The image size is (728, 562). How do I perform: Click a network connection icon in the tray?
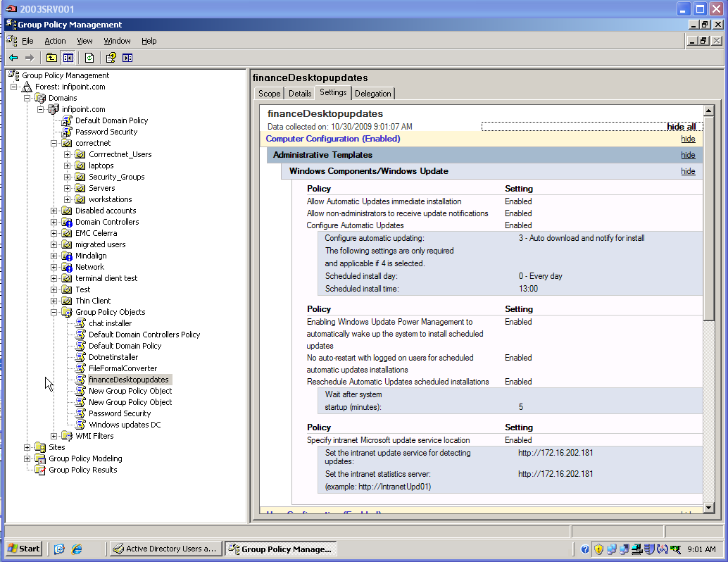click(613, 549)
